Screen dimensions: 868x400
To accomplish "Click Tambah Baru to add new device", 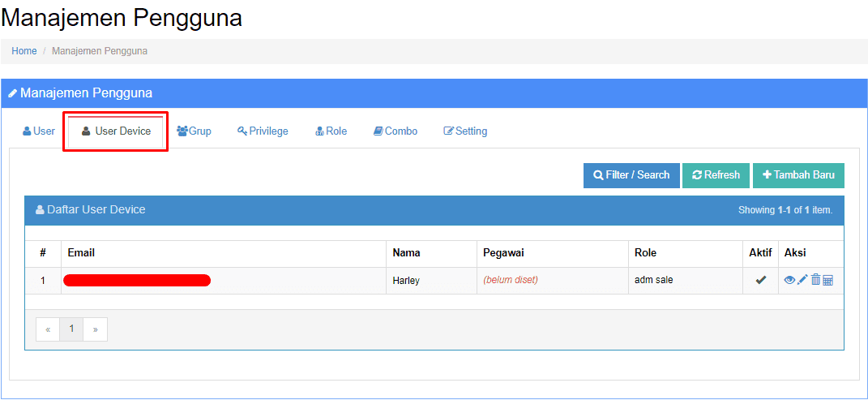I will [x=798, y=175].
